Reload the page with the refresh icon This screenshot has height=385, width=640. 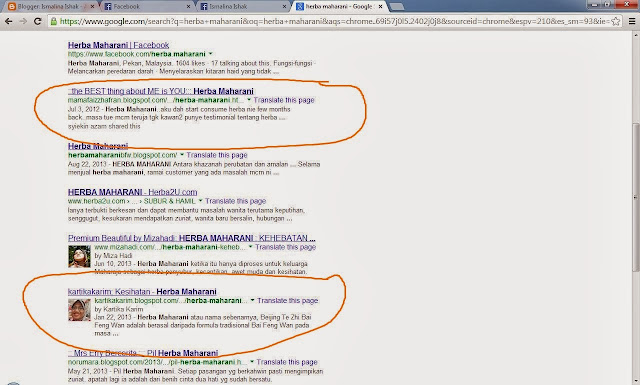(x=38, y=21)
